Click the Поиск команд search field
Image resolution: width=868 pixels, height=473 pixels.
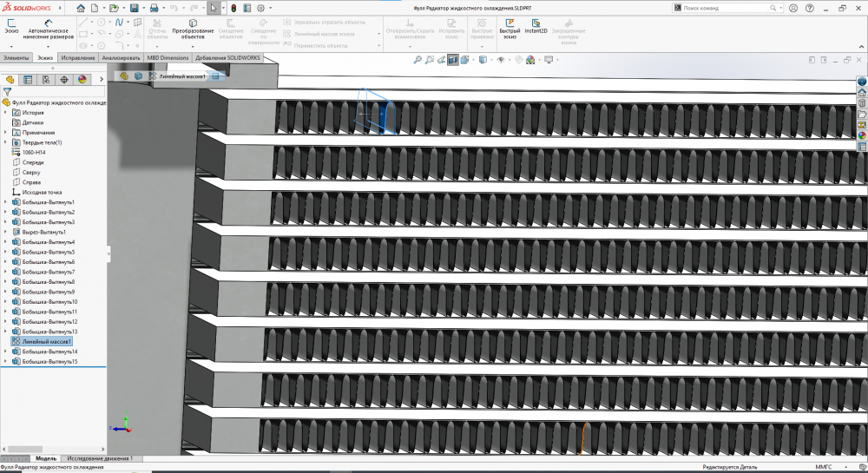pyautogui.click(x=724, y=8)
